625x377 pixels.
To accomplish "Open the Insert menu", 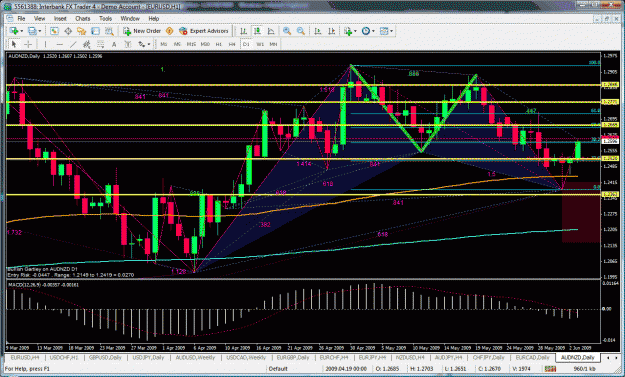I will (x=60, y=19).
